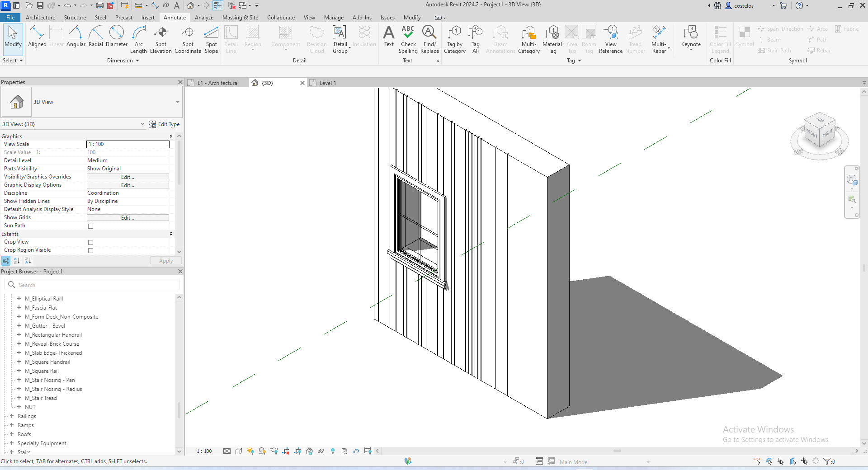
Task: Click Edit Type button
Action: coord(164,124)
